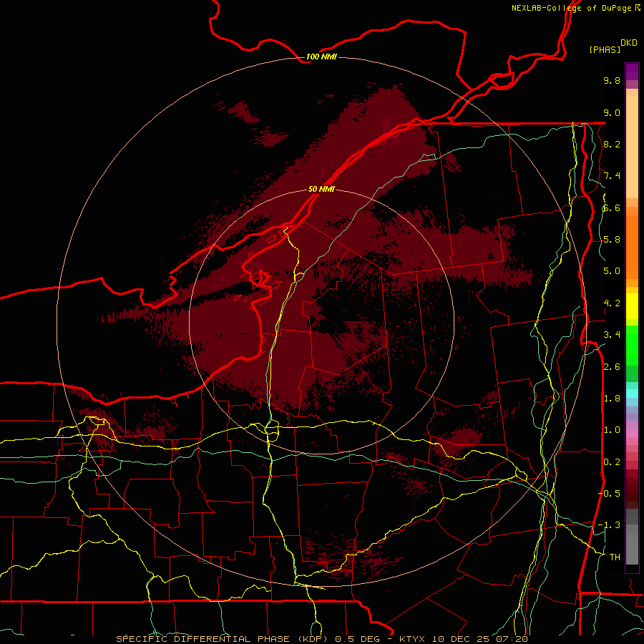Viewport: 644px width, 644px height.
Task: Click the TH threshold label on the scale
Action: [x=615, y=557]
